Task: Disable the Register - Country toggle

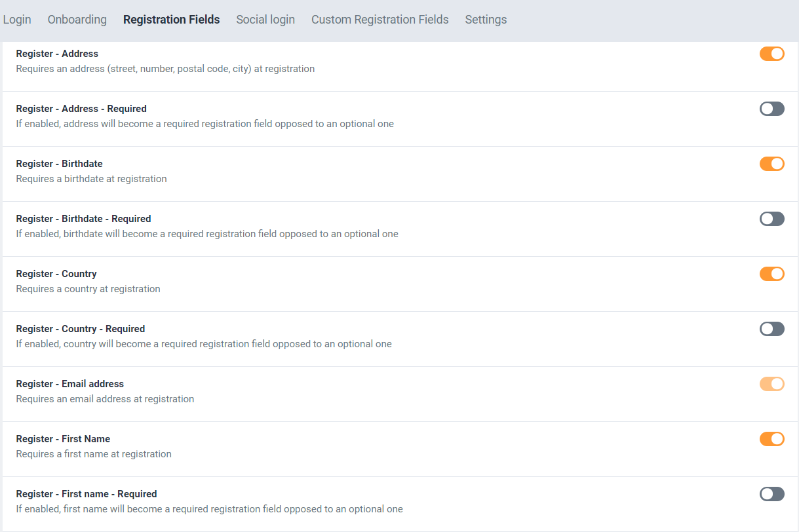Action: tap(771, 274)
